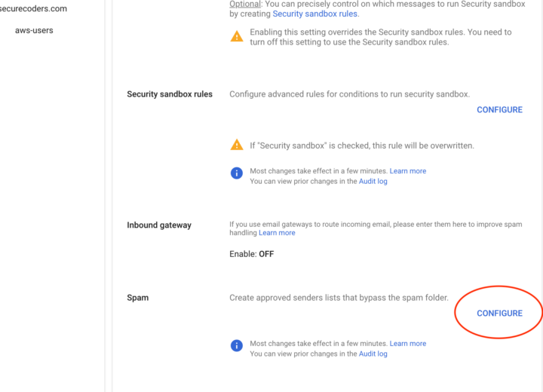Open Learn more in Inbound gateway description
Viewport: 543px width, 392px height.
click(277, 233)
